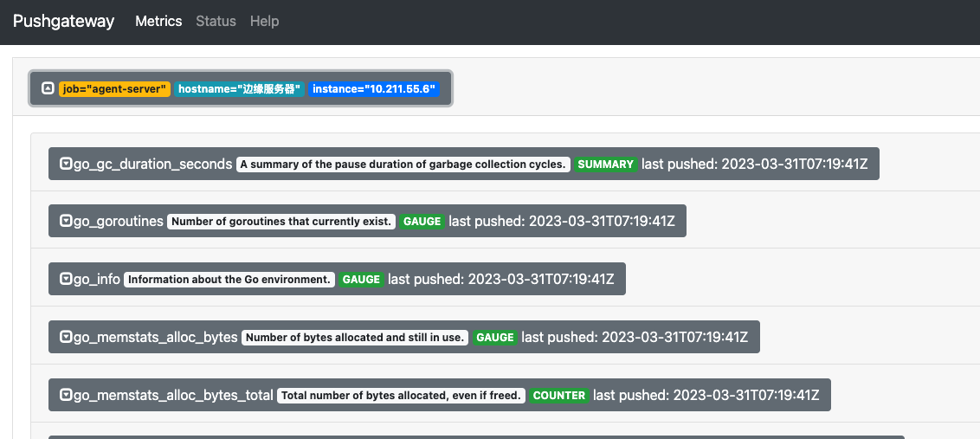Click the go_memstats_alloc_bytes metric name

click(x=156, y=337)
